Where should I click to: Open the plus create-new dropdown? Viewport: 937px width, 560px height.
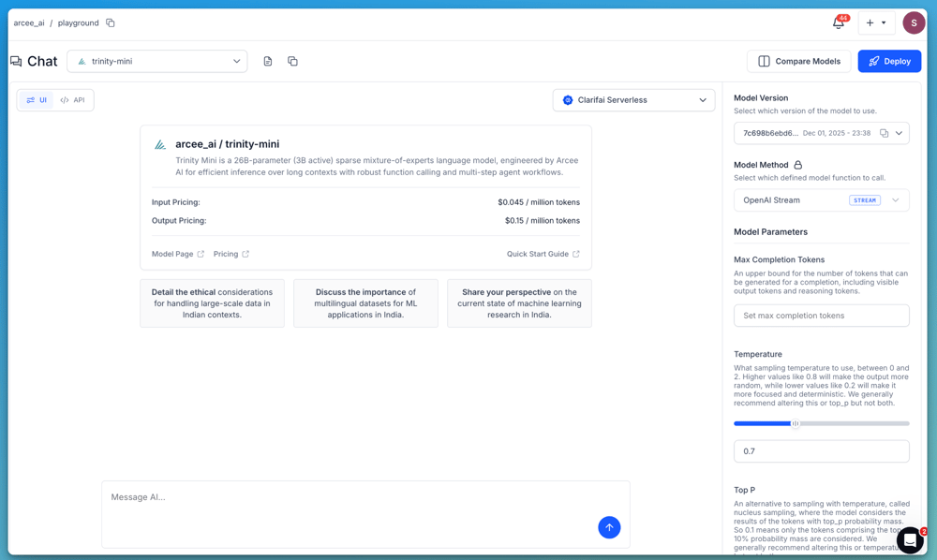(x=876, y=22)
